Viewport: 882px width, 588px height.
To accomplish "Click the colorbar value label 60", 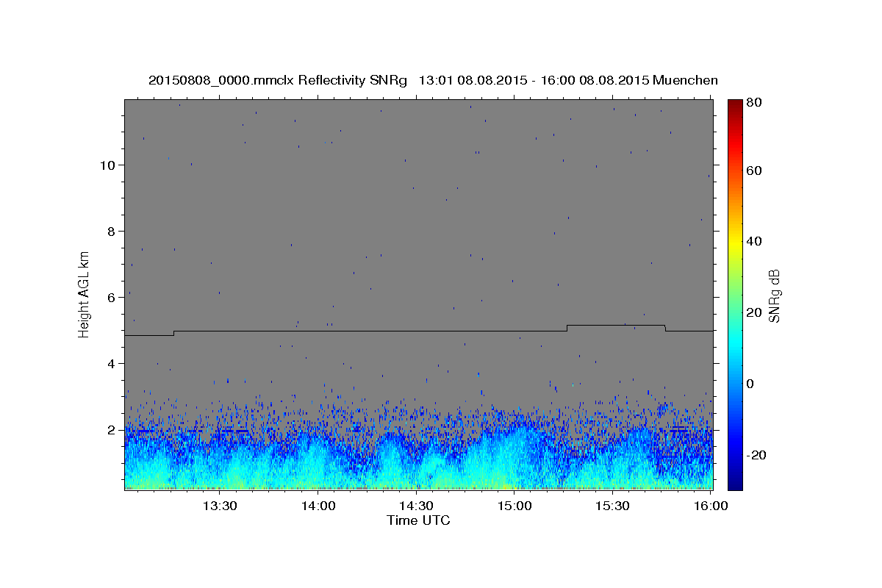I will coord(754,171).
